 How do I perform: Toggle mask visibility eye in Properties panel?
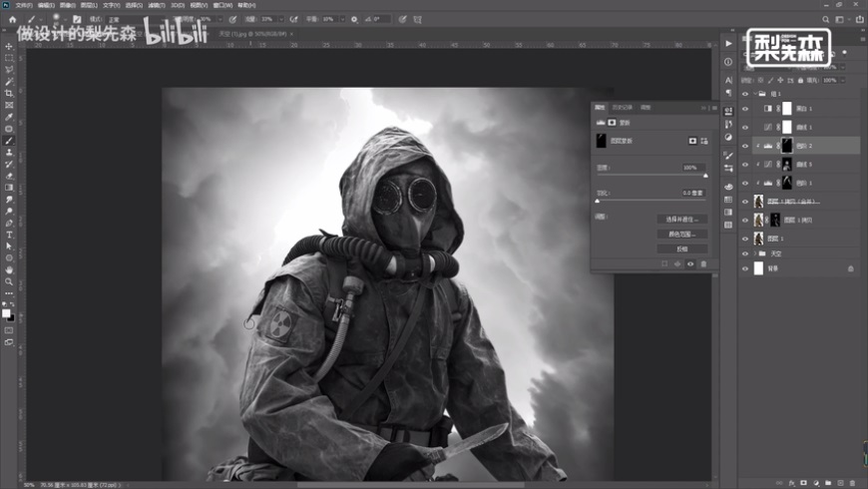pos(690,264)
